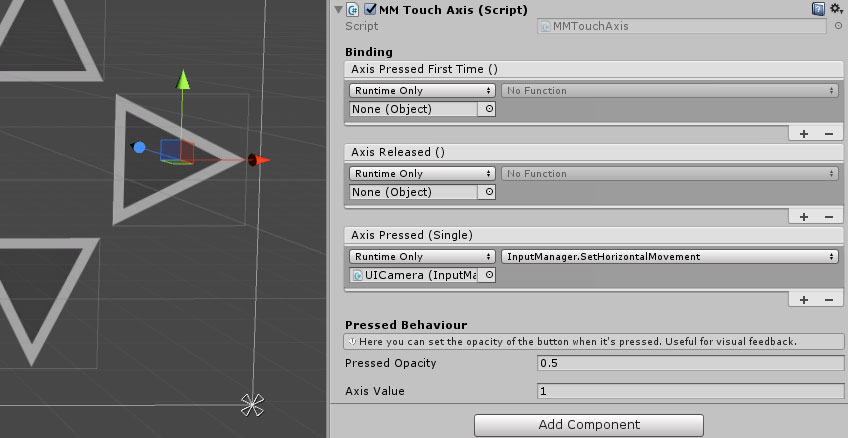Open object picker for Axis Pressed First Time

(488, 109)
